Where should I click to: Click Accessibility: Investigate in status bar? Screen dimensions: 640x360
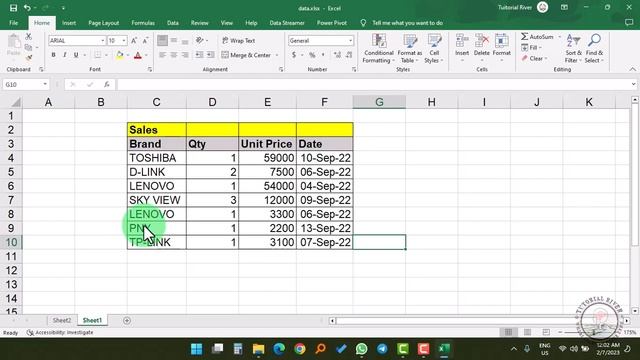click(x=60, y=333)
